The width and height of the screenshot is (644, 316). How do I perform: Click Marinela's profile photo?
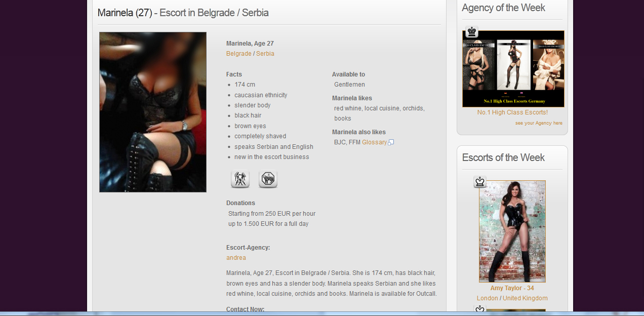[153, 112]
